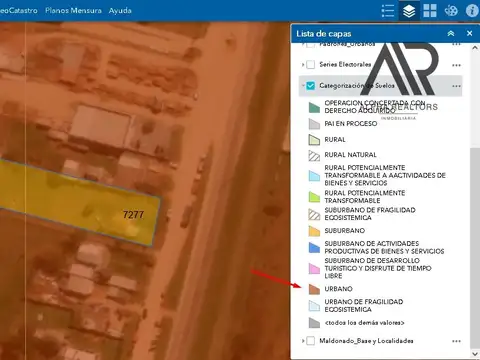Screen dimensions: 480x360
Task: Click the URBANO DE FRAGILIDAD ECOSISTEMICA swatch
Action: click(x=314, y=306)
